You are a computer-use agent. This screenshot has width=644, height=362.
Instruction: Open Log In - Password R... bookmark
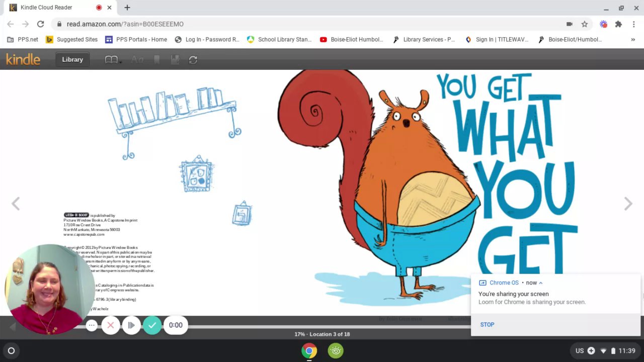pos(207,39)
